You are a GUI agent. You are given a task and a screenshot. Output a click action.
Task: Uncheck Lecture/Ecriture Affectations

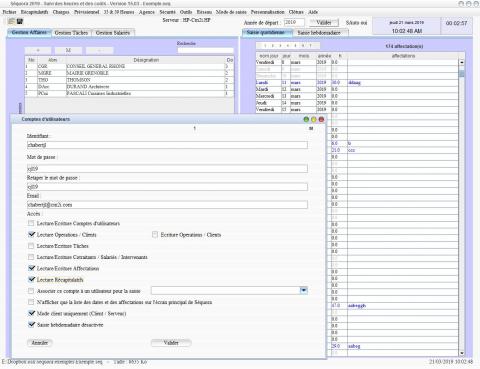[31, 268]
